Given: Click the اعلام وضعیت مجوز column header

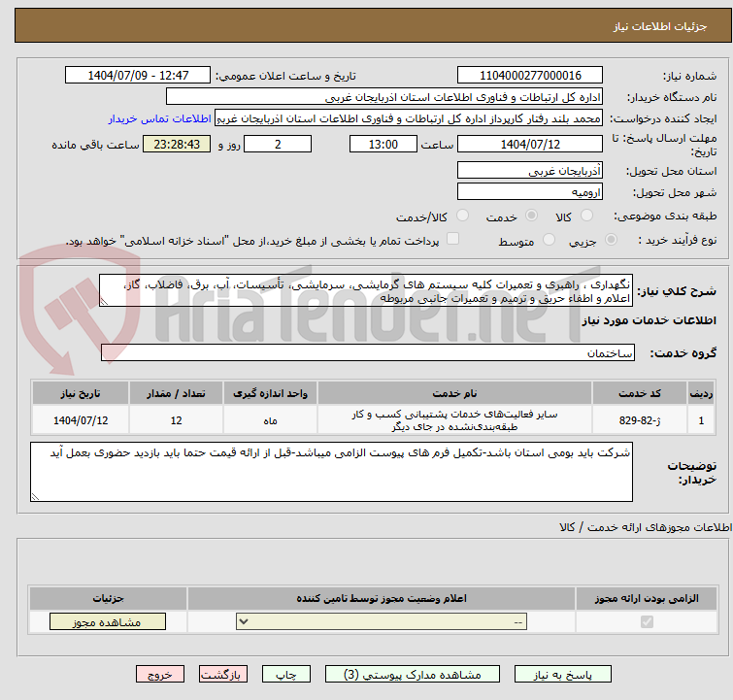Looking at the screenshot, I should [x=382, y=598].
